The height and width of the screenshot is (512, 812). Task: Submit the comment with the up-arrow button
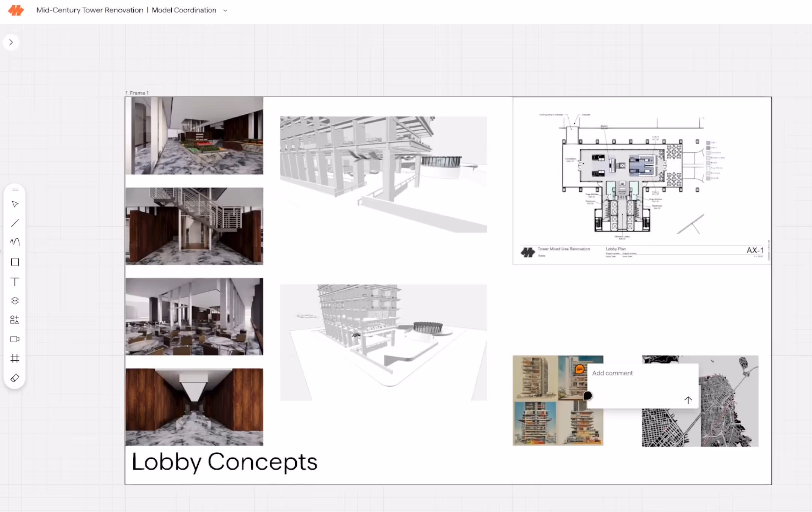[x=688, y=400]
